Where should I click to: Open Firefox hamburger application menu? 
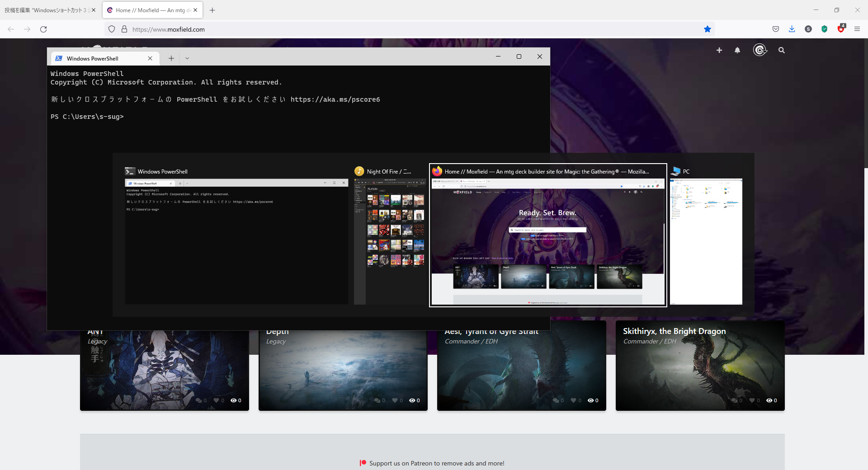[857, 29]
